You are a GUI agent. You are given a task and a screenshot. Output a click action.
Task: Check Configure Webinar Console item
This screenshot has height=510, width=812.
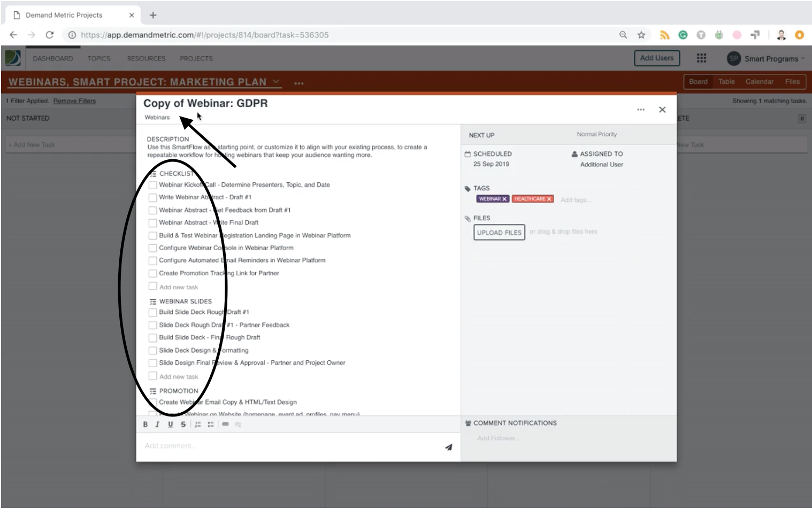tap(152, 248)
